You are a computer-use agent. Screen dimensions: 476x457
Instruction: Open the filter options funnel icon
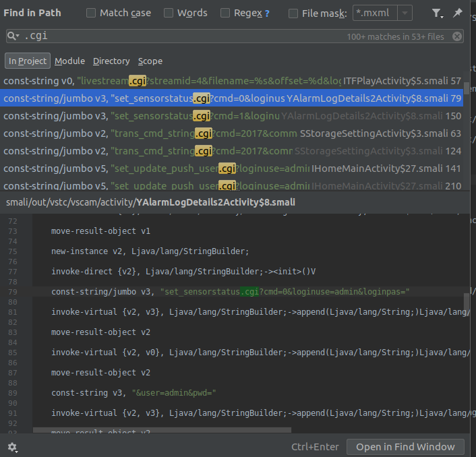click(437, 13)
